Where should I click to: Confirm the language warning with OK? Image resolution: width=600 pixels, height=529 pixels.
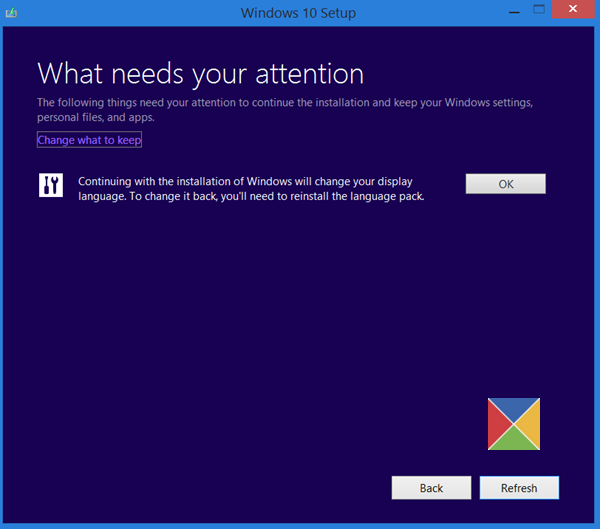[x=505, y=184]
